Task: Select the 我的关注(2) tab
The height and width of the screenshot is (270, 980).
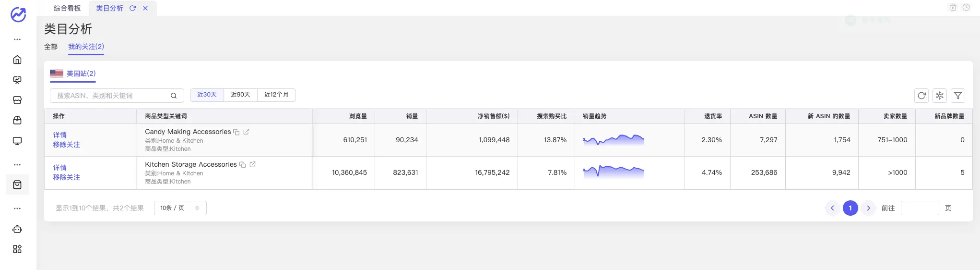Action: click(x=86, y=47)
